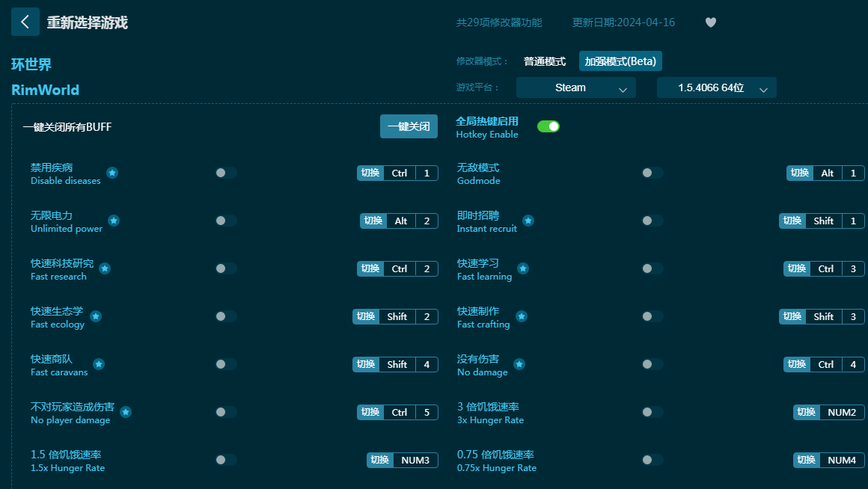Toggle 3x Hunger Rate switch
This screenshot has height=489, width=868.
point(652,412)
